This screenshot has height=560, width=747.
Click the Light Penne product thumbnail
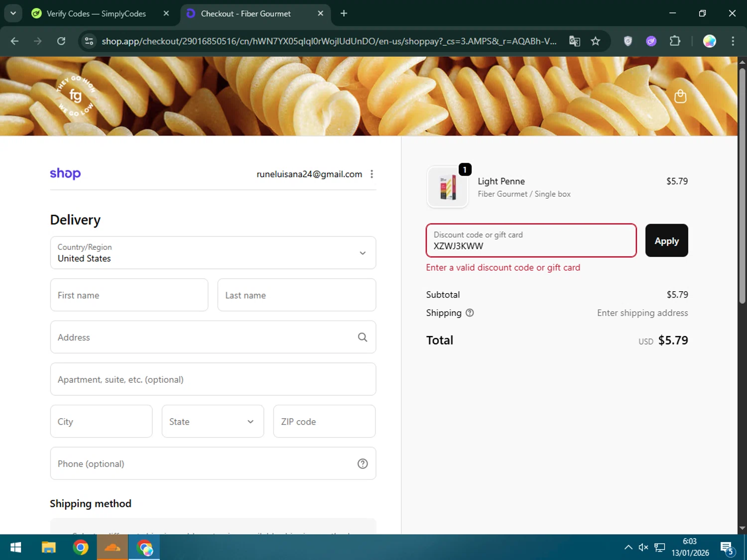(448, 187)
